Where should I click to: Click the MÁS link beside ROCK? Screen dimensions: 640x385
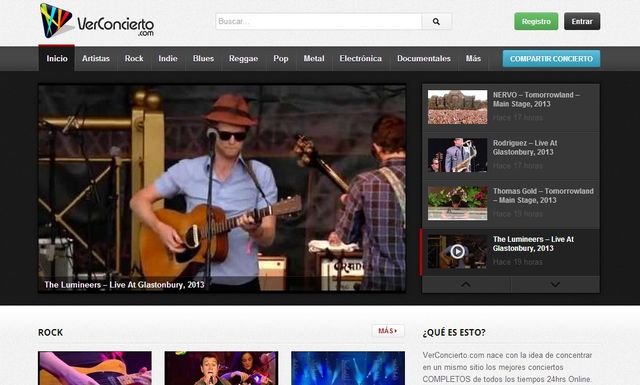click(x=388, y=331)
